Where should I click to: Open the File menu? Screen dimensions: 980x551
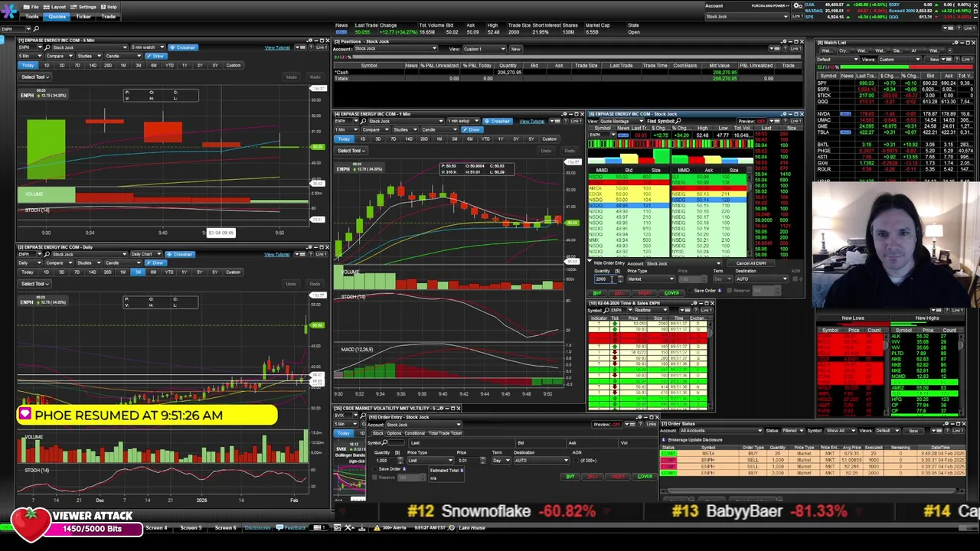click(31, 7)
